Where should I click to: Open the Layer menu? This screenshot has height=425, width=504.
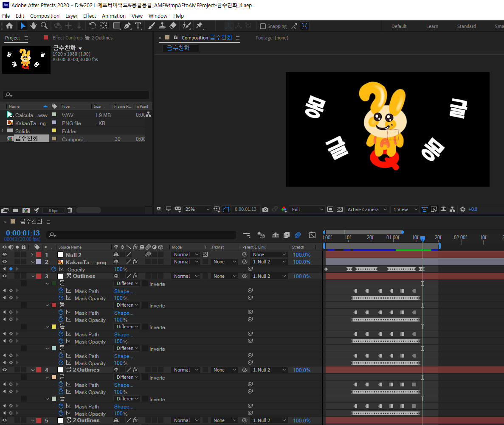pos(71,16)
